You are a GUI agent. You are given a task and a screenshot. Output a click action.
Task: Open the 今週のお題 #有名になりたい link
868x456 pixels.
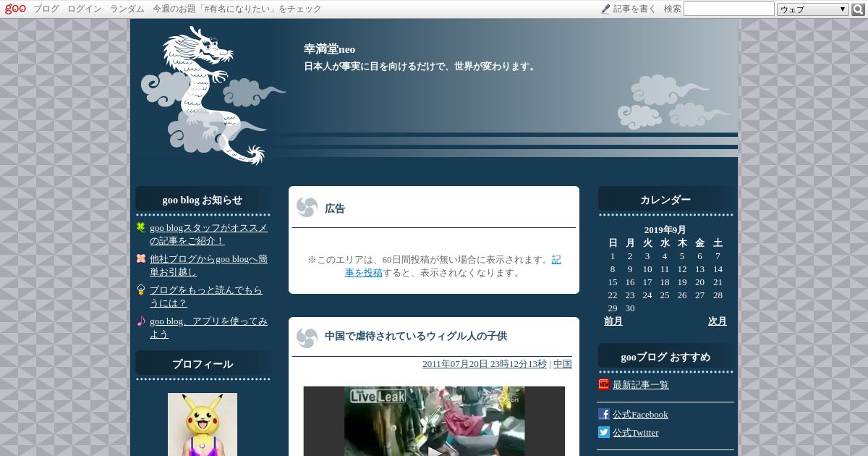point(237,9)
